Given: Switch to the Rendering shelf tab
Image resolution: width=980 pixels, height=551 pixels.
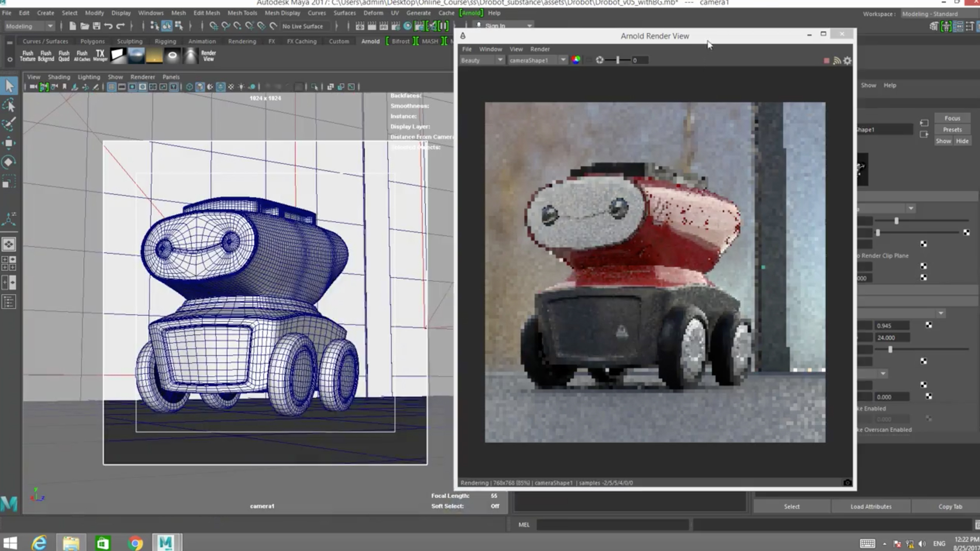Looking at the screenshot, I should coord(242,41).
